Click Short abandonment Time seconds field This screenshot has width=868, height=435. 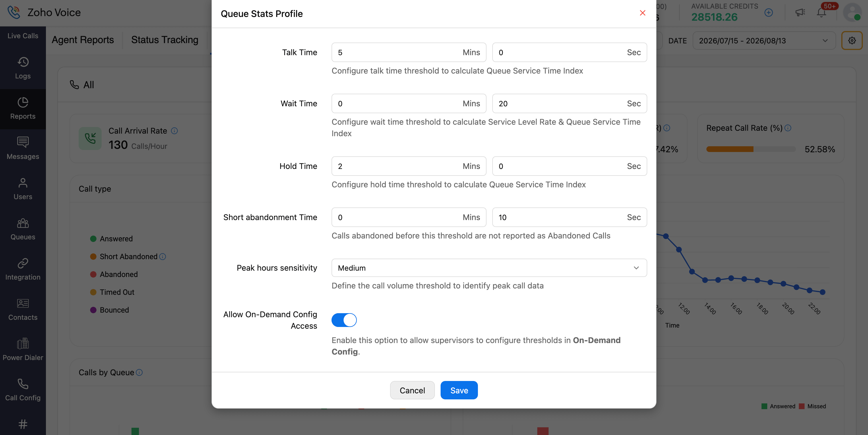(569, 217)
